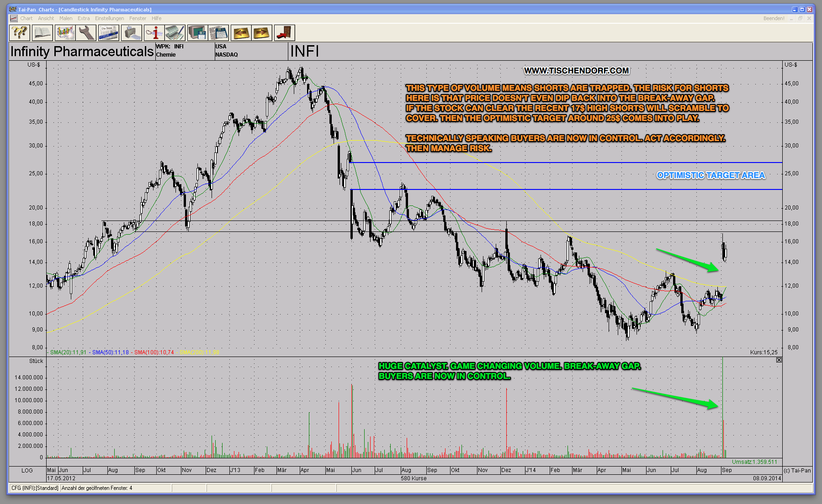The image size is (822, 504).
Task: Click the LOG scale label
Action: 27,470
